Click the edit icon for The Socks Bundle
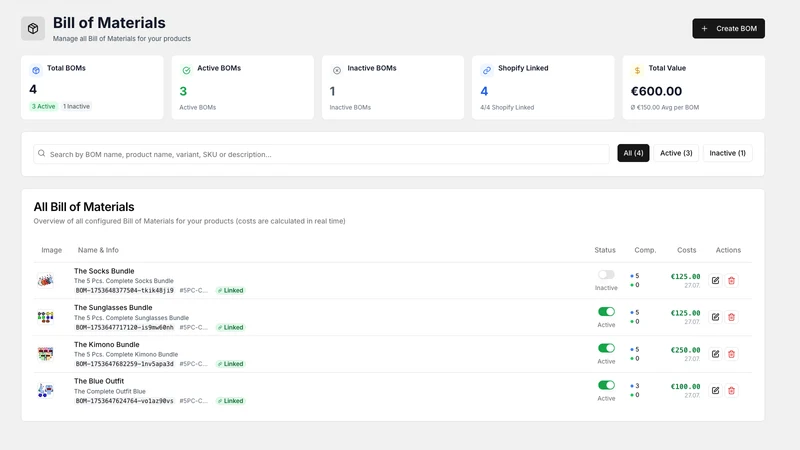This screenshot has height=450, width=800. [715, 280]
